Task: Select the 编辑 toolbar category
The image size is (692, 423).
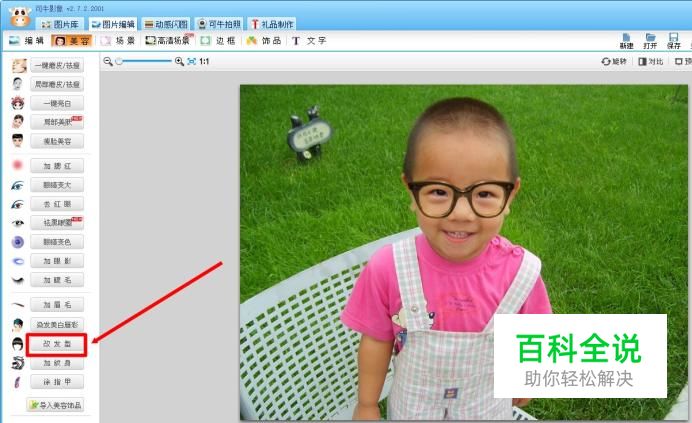Action: point(27,41)
